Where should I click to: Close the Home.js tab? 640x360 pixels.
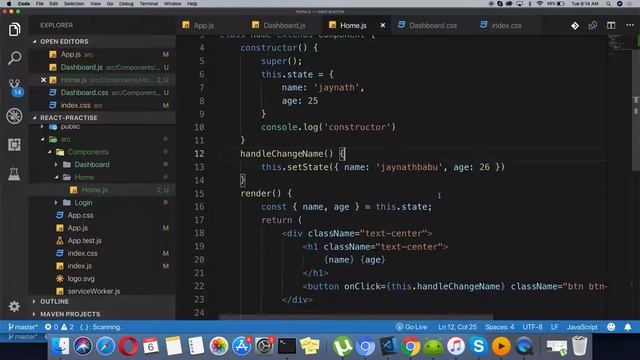coord(382,25)
